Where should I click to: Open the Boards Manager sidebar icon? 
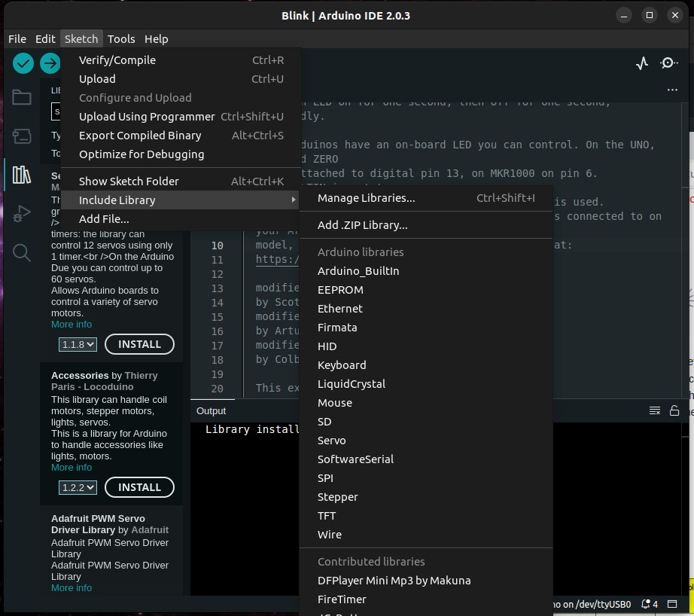[x=21, y=136]
